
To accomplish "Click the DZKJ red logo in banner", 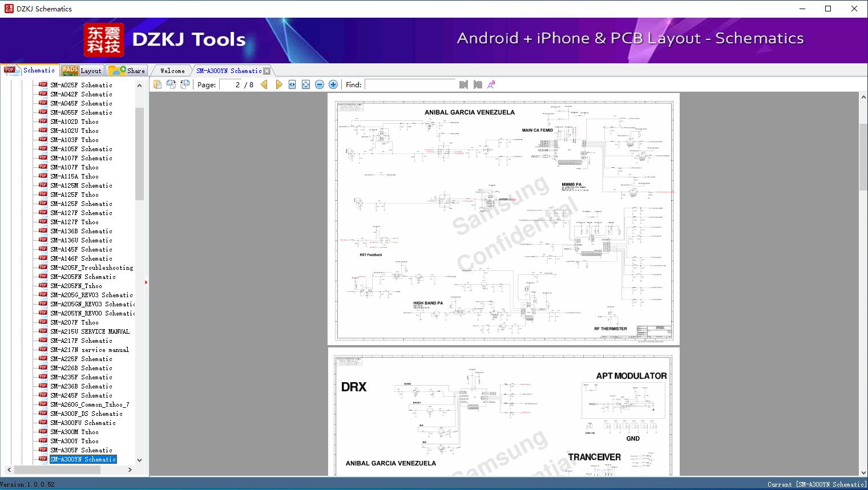I will click(x=103, y=40).
